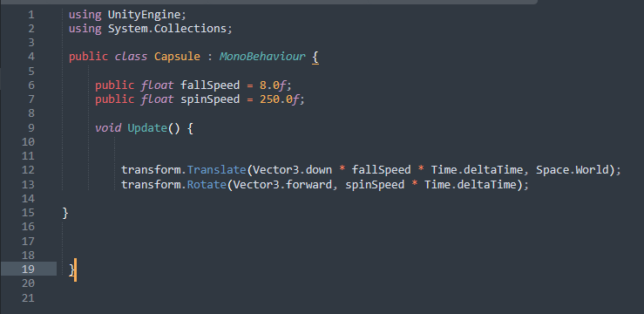Click line number 9 beside the Update method
Image resolution: width=644 pixels, height=314 pixels.
point(31,128)
